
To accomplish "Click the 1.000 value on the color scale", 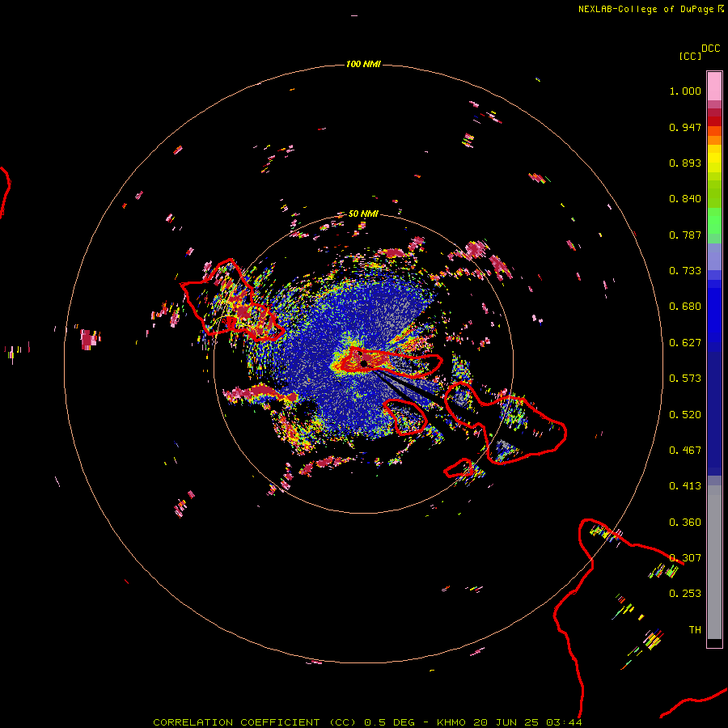I will coord(685,91).
